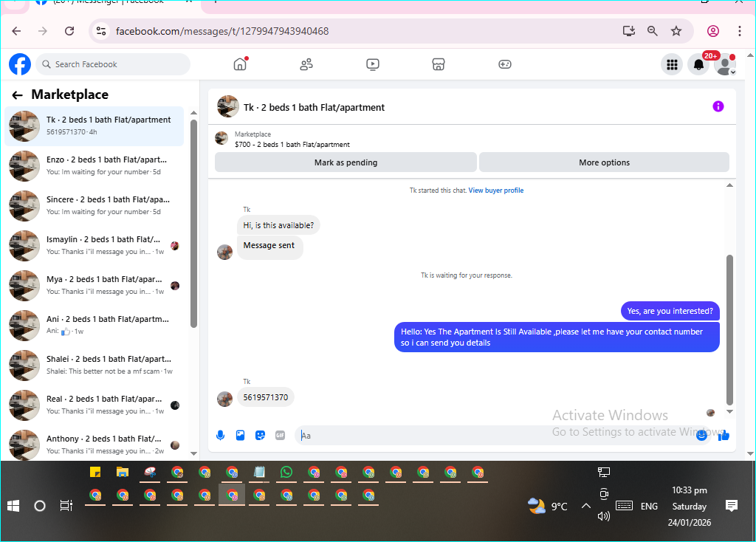Click conversation list scroll-down arrow
The height and width of the screenshot is (542, 756).
(194, 453)
